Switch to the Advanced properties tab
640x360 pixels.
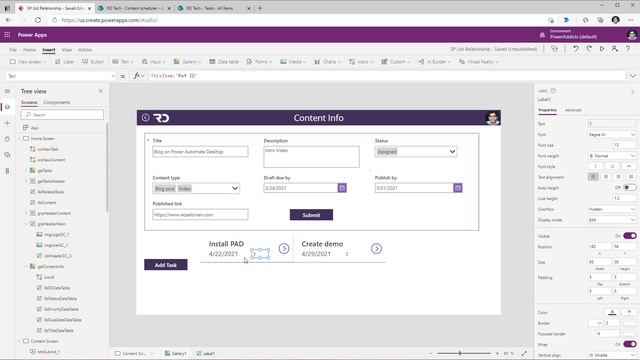click(573, 110)
